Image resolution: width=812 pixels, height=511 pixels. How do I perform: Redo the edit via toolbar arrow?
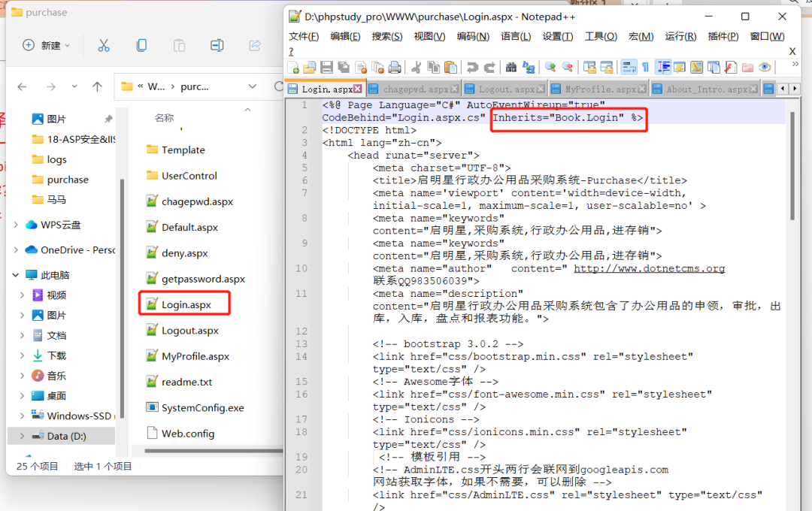coord(489,68)
